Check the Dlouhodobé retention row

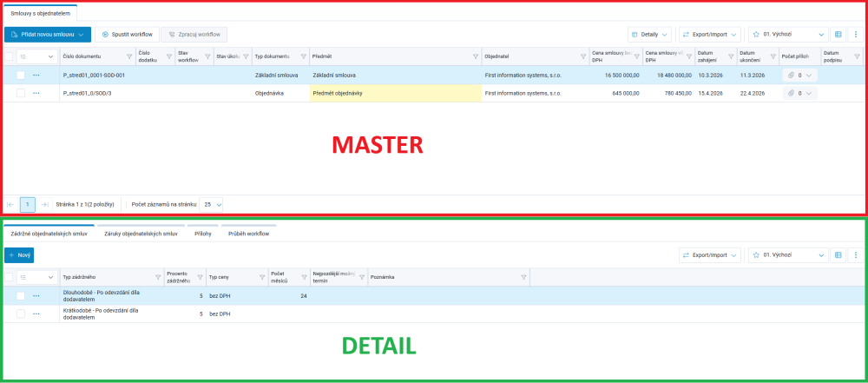tap(21, 296)
